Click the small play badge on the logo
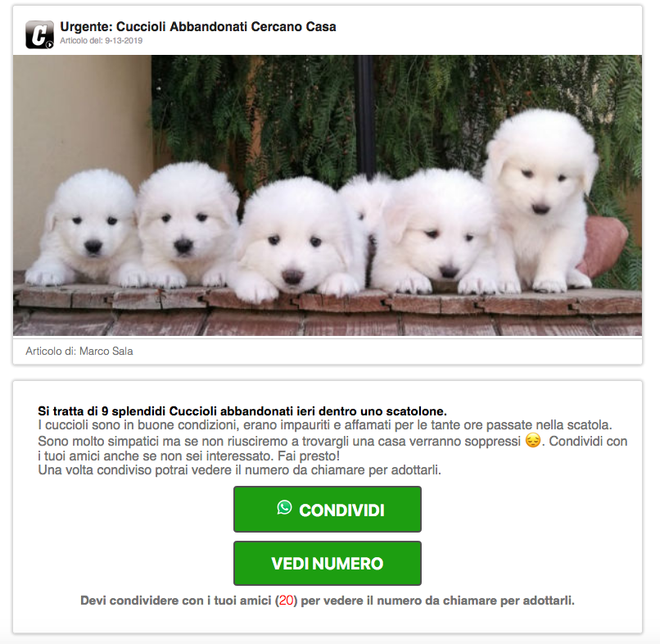This screenshot has width=660, height=644. click(50, 44)
